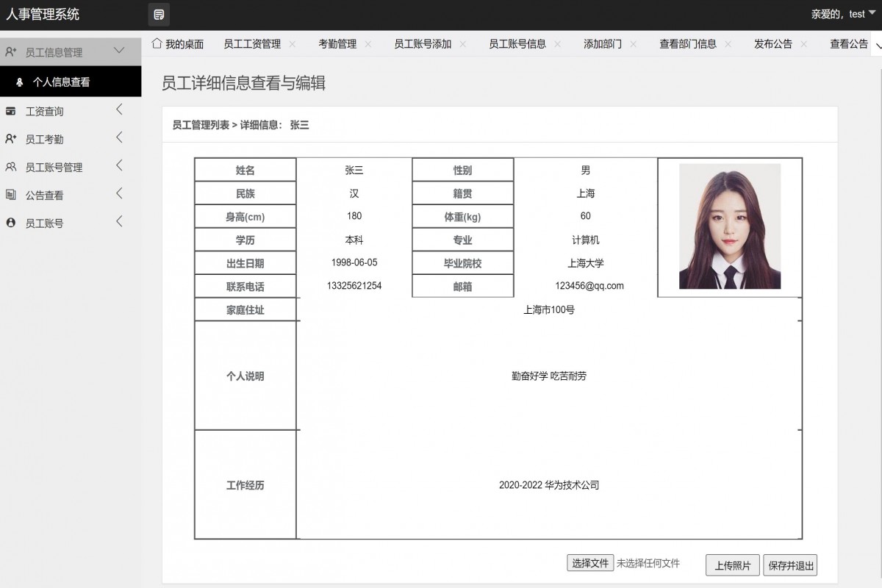Click the notes icon in the top bar
The image size is (882, 588).
point(159,14)
